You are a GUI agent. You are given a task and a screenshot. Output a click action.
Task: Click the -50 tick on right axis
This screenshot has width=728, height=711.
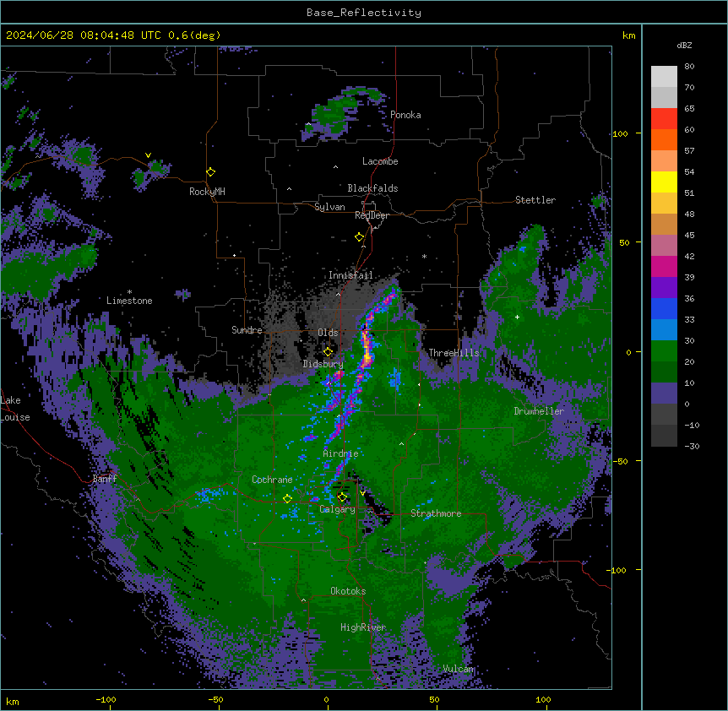pos(620,461)
